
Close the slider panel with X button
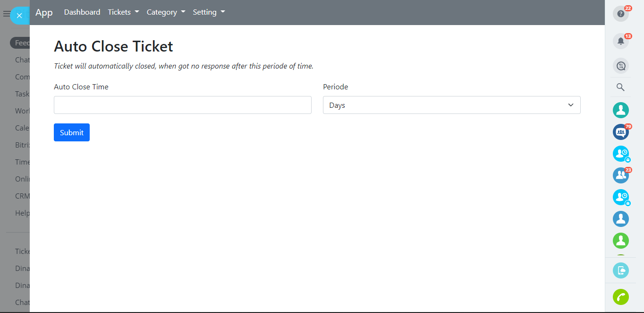[x=19, y=16]
